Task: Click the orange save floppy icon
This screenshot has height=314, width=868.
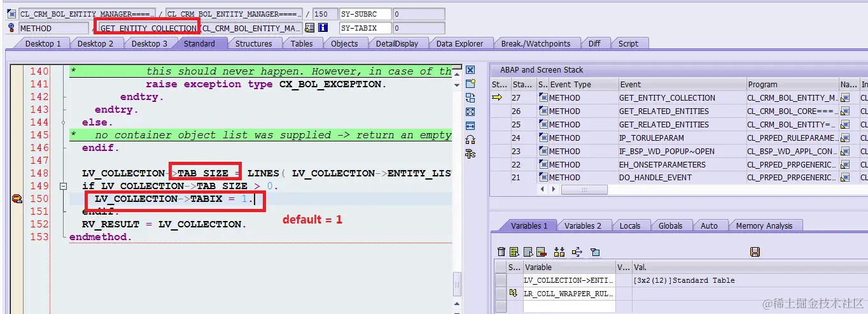Action: [x=755, y=252]
